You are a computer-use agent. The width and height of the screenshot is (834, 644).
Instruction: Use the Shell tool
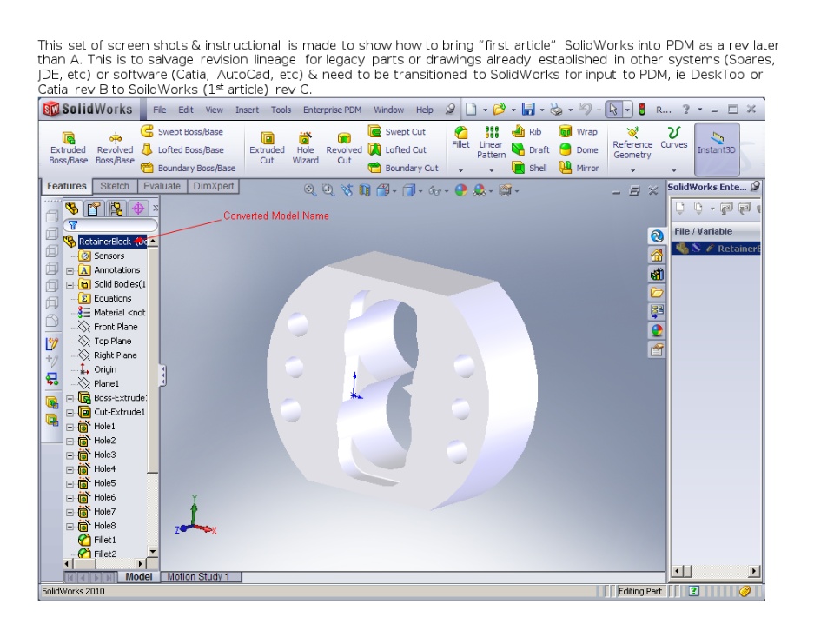click(529, 168)
